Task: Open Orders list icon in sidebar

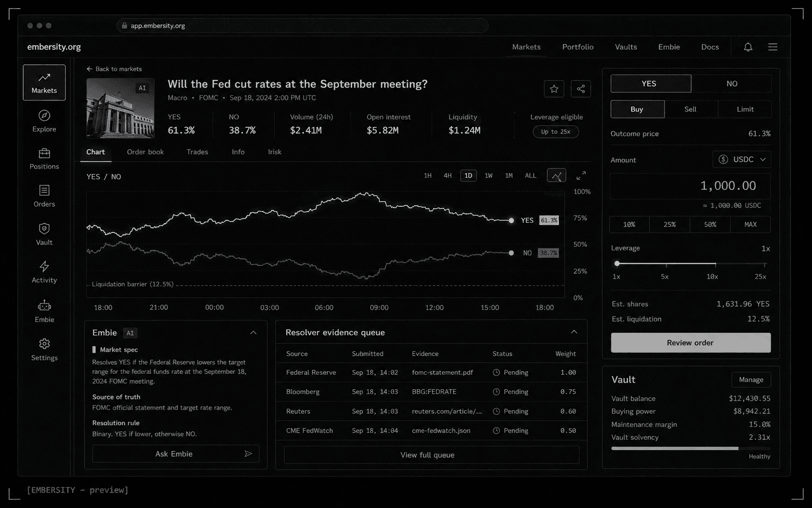Action: pyautogui.click(x=45, y=190)
